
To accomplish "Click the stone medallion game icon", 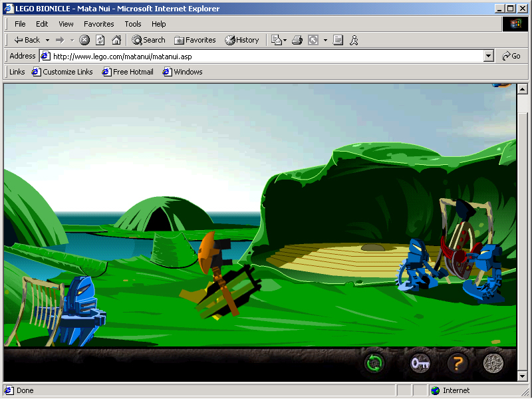I will (493, 364).
